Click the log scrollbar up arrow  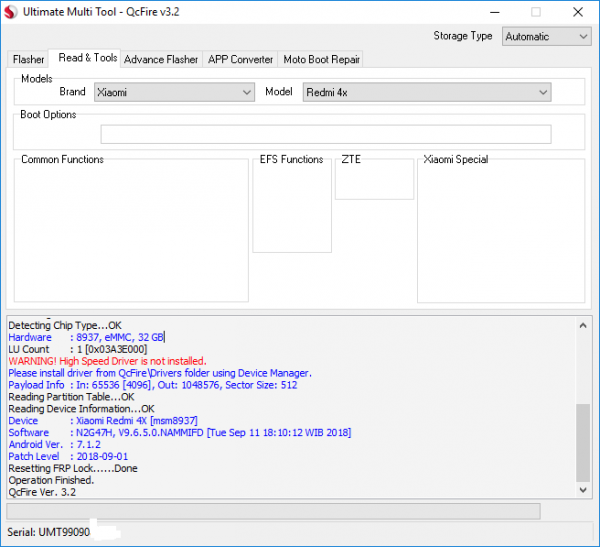583,324
